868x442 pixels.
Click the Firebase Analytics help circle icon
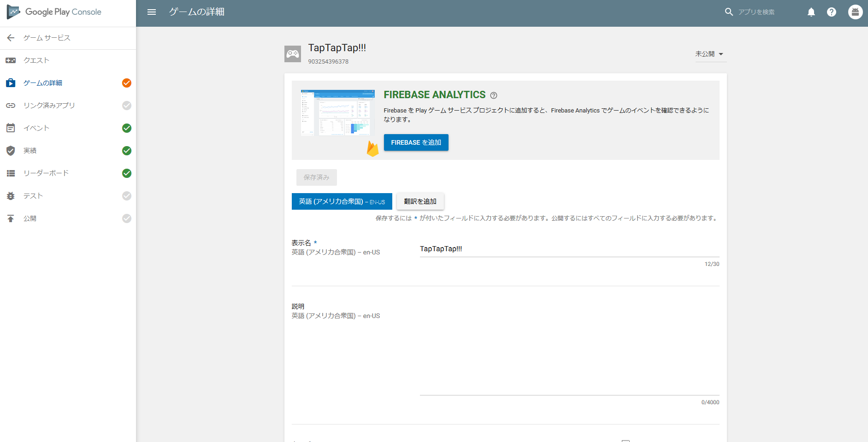point(494,95)
